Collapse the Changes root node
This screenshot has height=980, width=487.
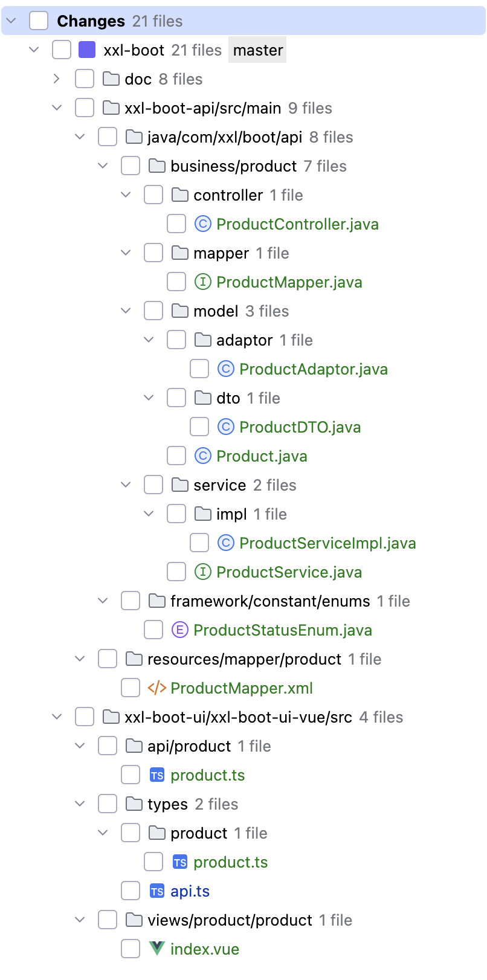point(11,21)
